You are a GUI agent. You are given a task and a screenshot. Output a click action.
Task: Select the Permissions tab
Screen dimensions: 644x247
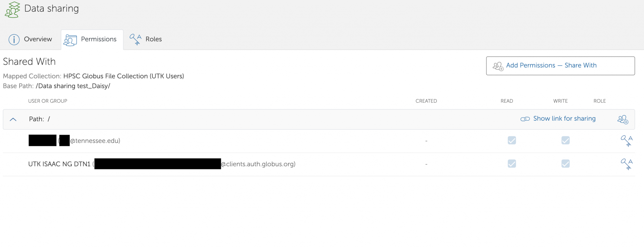pos(98,39)
